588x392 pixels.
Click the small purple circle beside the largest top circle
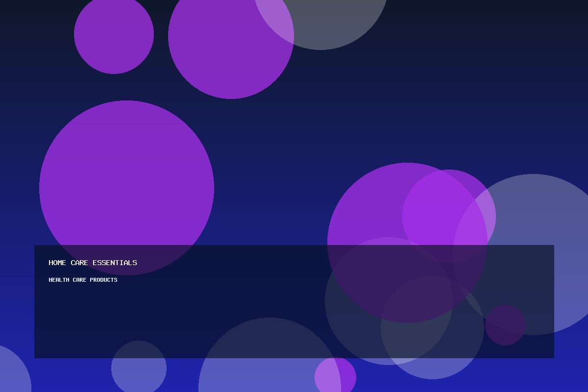tap(114, 34)
